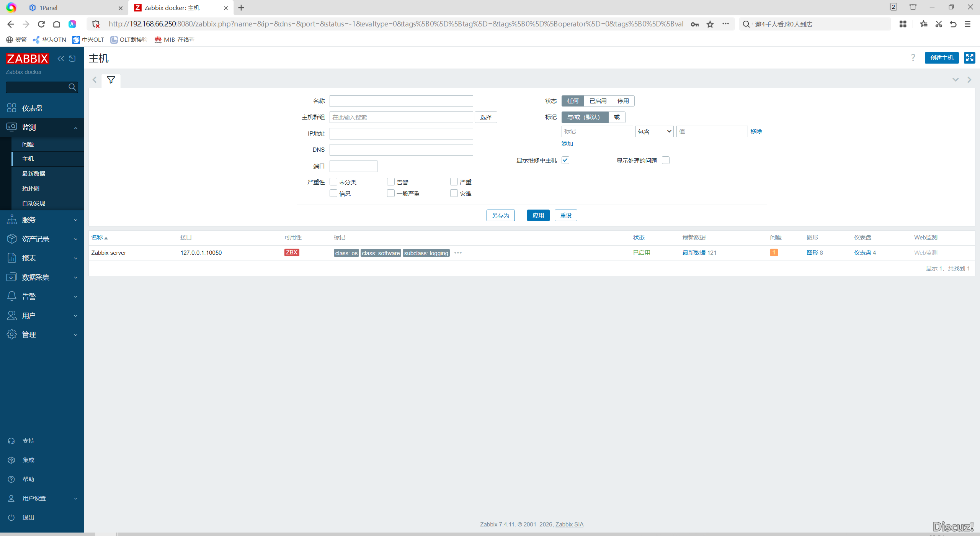This screenshot has width=980, height=536.
Task: Click the orange problem count badge
Action: [x=774, y=252]
